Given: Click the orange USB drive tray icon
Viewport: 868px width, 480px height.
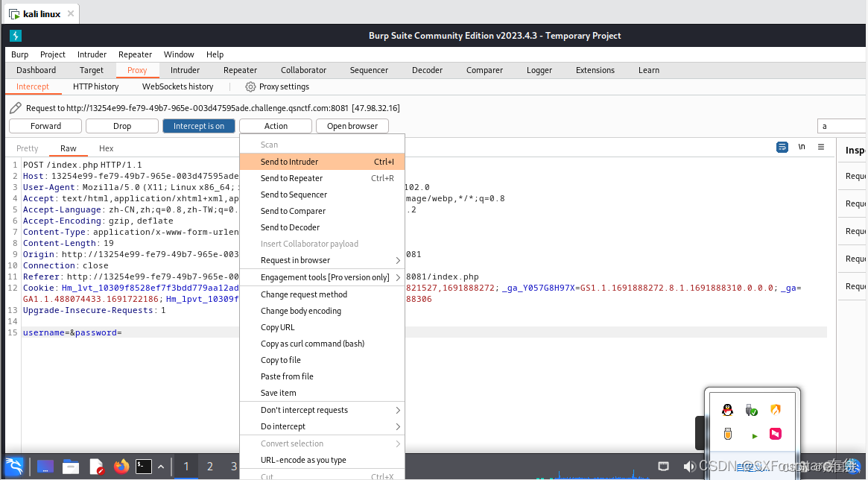Looking at the screenshot, I should point(727,434).
